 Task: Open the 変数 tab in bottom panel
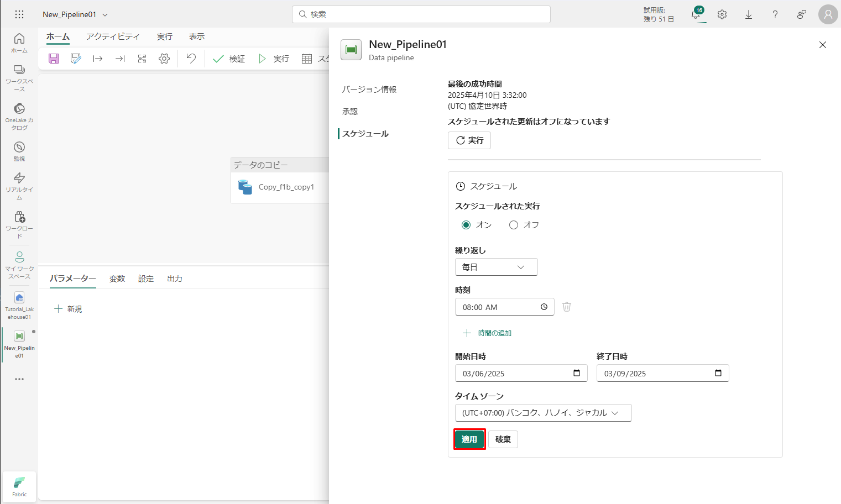(117, 279)
